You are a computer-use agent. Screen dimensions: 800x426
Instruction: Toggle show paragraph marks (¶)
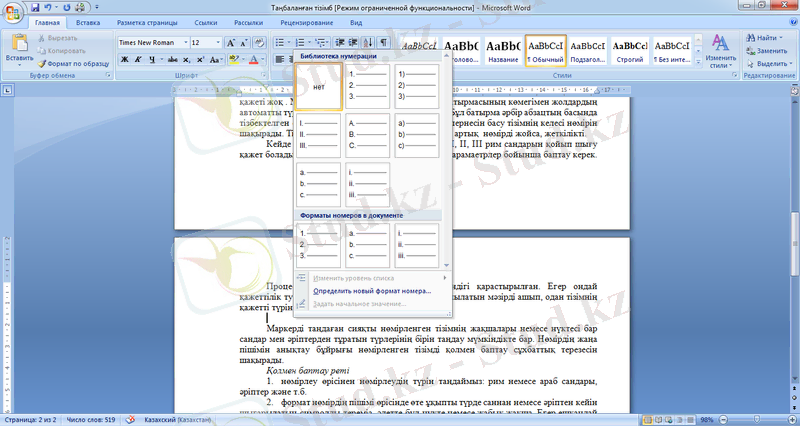click(384, 43)
